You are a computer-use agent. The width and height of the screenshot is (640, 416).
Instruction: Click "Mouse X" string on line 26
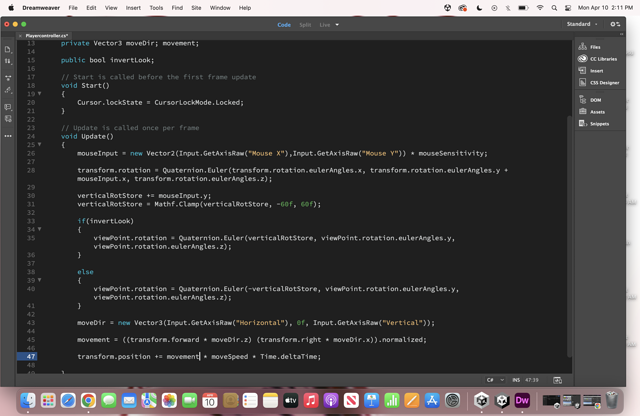(x=266, y=153)
